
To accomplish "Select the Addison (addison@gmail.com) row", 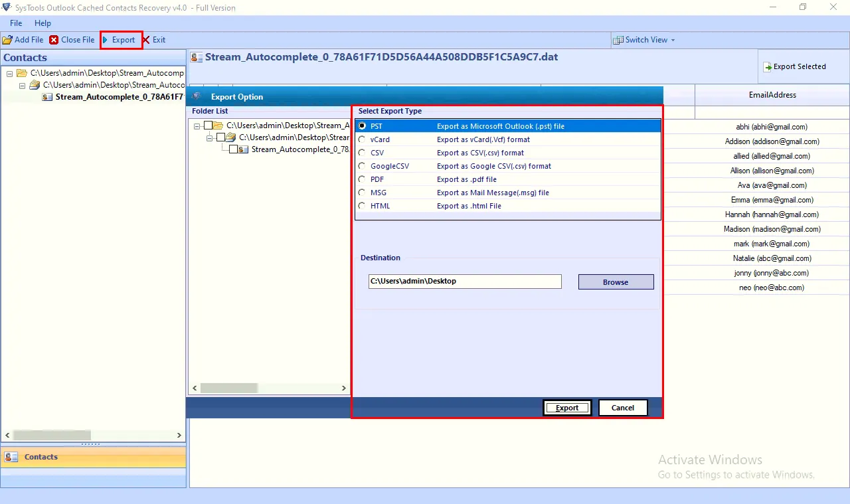I will click(x=772, y=141).
